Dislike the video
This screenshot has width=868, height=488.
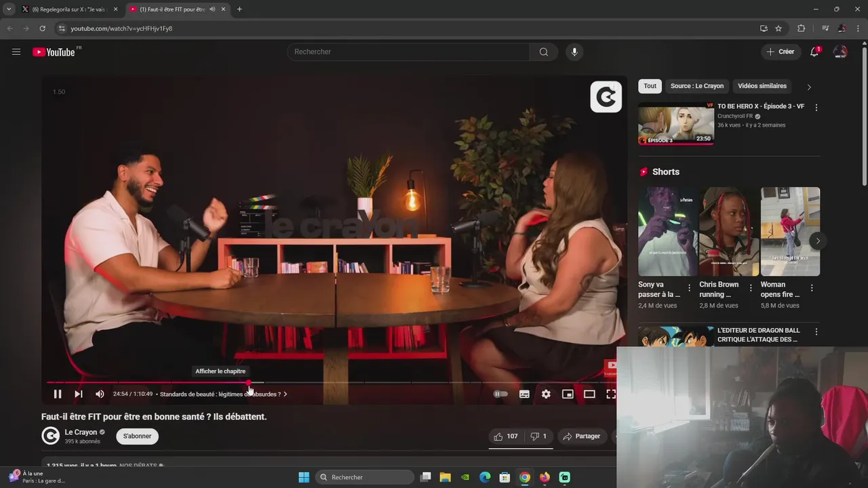coord(538,436)
